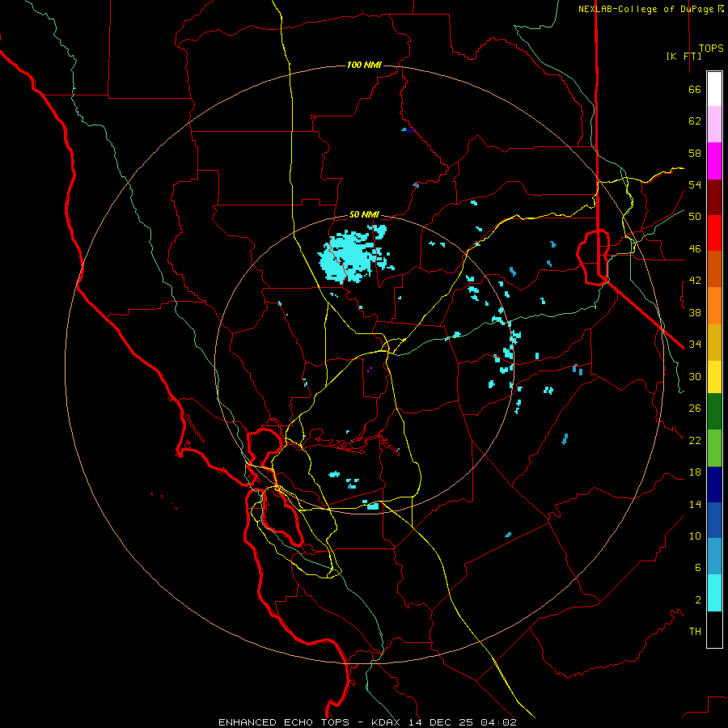Viewport: 728px width, 728px height.
Task: Click the TOPS legend title
Action: pyautogui.click(x=711, y=49)
